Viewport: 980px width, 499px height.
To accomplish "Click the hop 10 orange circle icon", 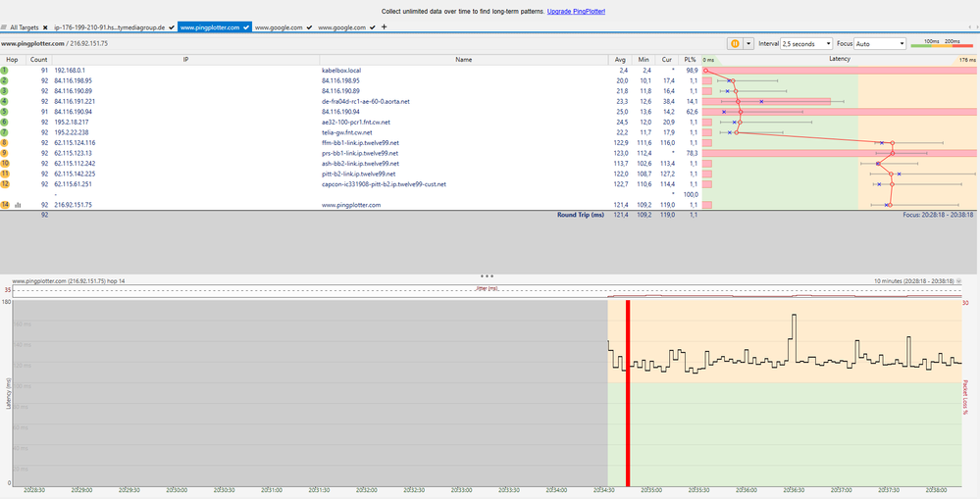I will [5, 164].
